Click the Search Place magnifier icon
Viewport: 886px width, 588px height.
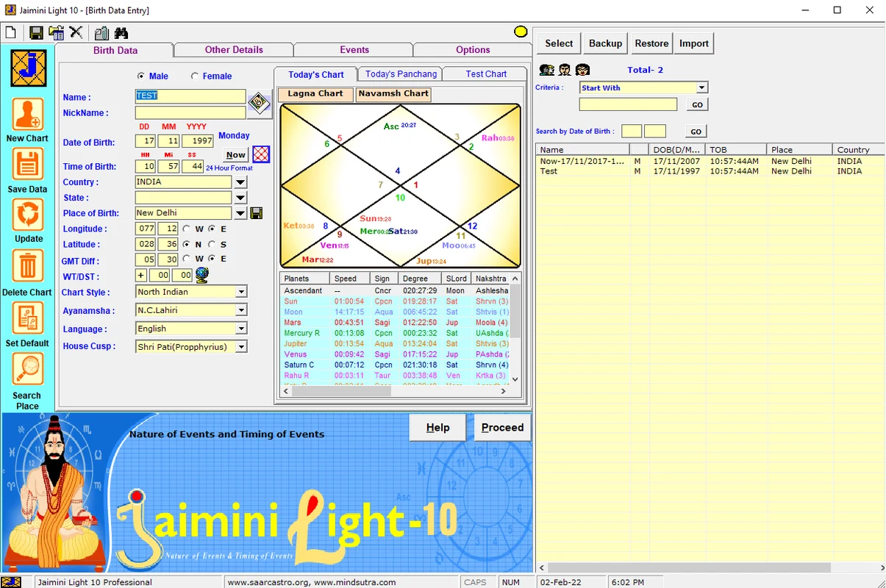point(27,370)
